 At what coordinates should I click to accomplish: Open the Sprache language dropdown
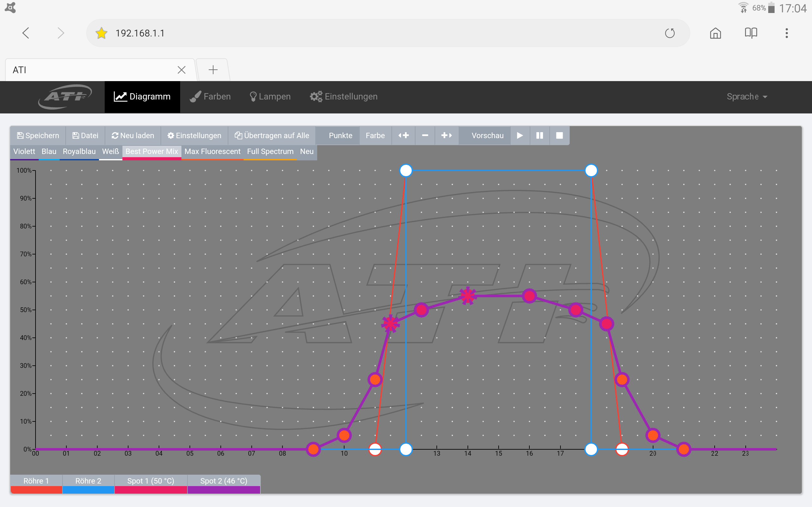747,97
